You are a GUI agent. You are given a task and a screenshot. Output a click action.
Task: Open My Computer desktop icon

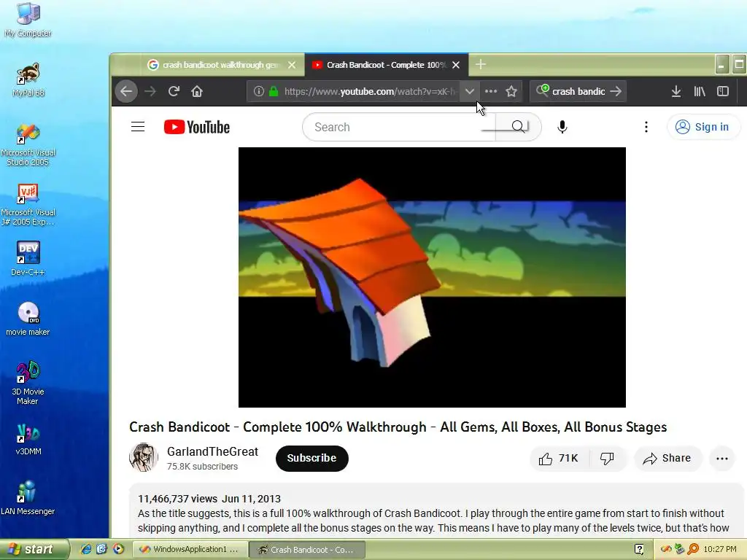(x=28, y=20)
